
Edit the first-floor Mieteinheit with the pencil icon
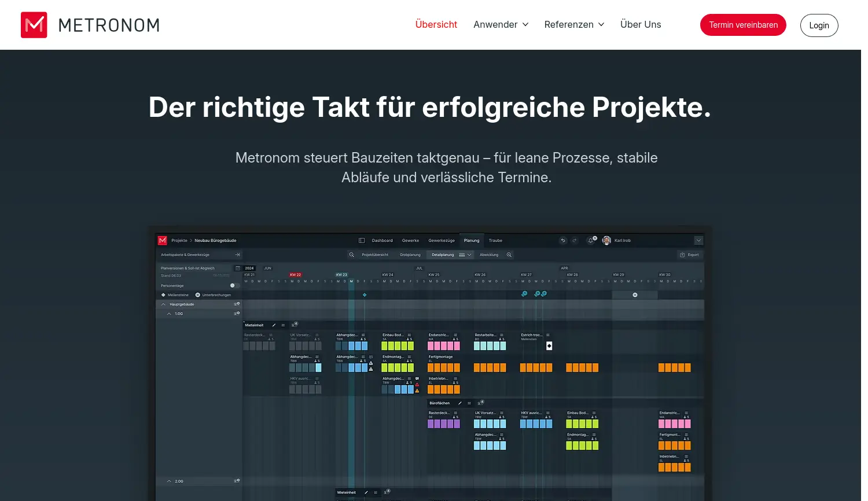point(274,325)
